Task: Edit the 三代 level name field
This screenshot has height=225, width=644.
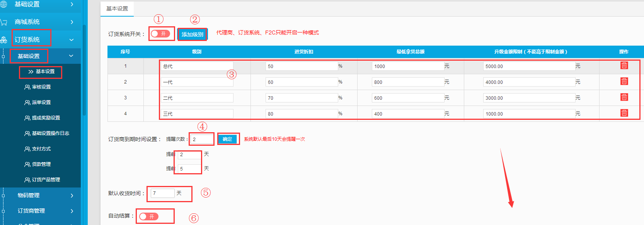Action: pyautogui.click(x=197, y=114)
